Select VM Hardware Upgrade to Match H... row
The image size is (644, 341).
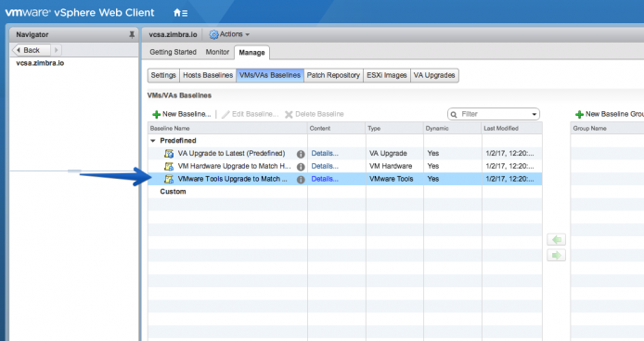click(345, 166)
